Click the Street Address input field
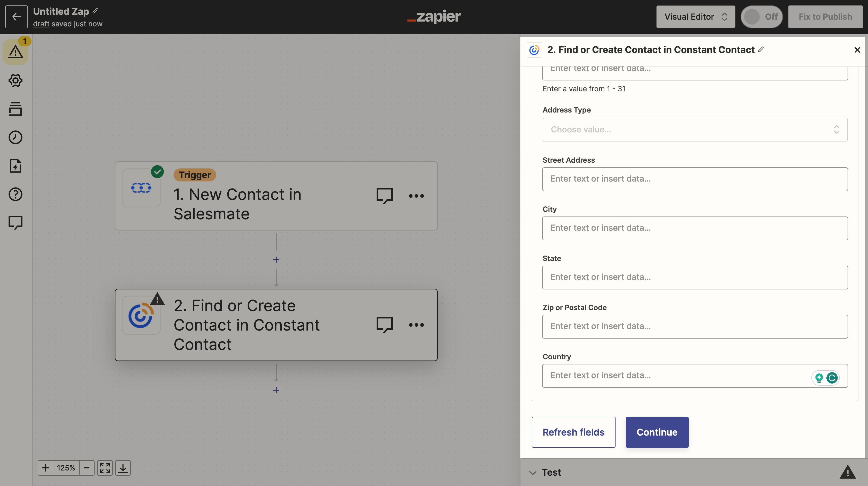This screenshot has height=486, width=868. (695, 179)
